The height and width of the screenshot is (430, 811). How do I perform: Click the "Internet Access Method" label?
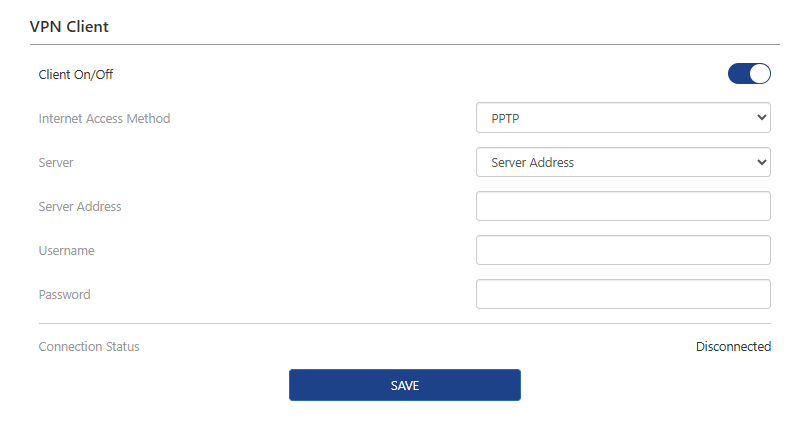coord(104,118)
